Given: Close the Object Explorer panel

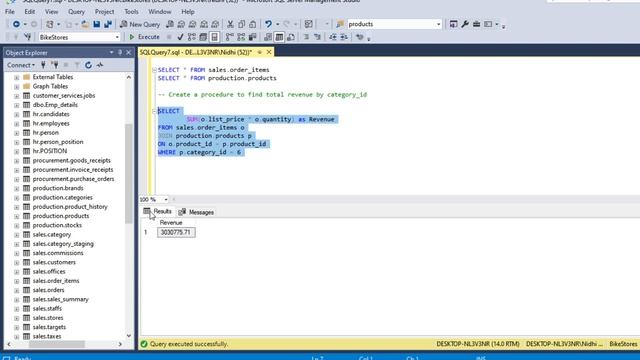Looking at the screenshot, I should pos(129,53).
